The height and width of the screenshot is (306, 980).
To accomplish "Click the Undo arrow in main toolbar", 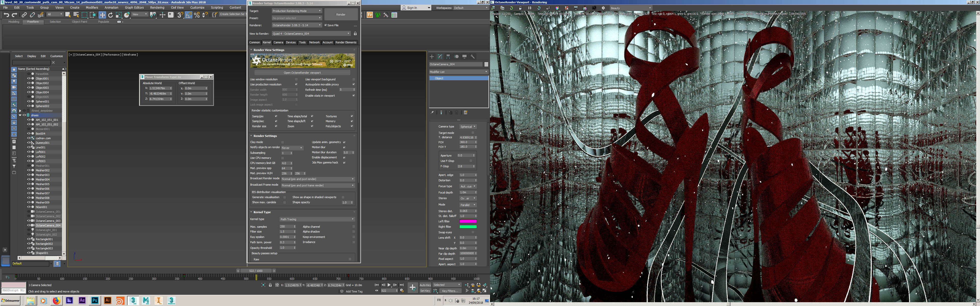I will point(6,15).
